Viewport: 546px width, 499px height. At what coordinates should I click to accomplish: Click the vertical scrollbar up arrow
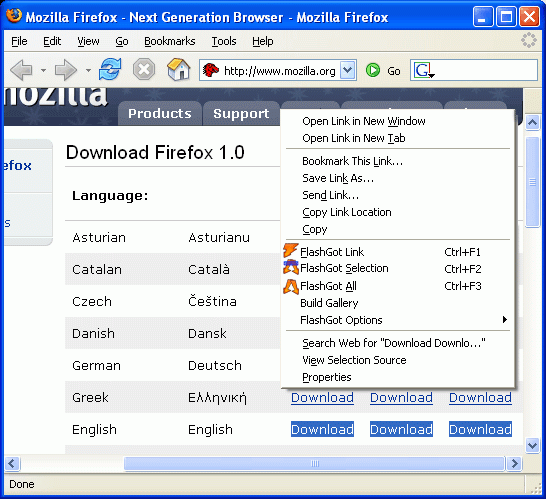pyautogui.click(x=532, y=122)
